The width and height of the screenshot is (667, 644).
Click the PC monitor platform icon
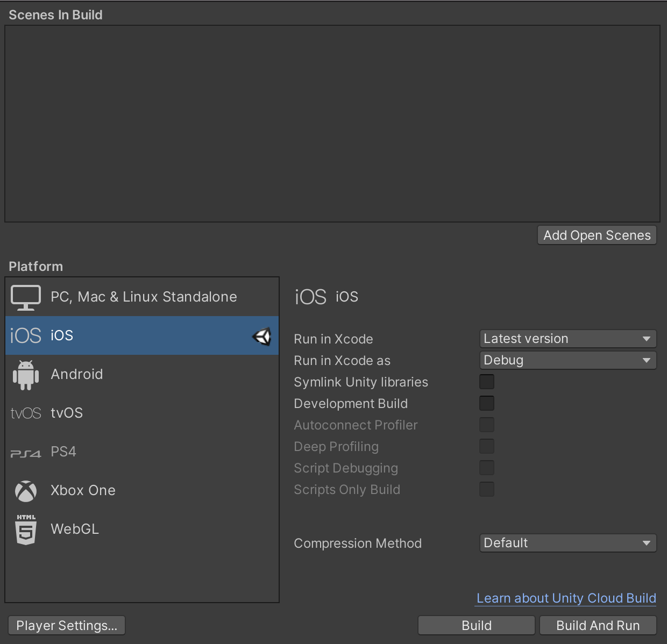(x=26, y=297)
